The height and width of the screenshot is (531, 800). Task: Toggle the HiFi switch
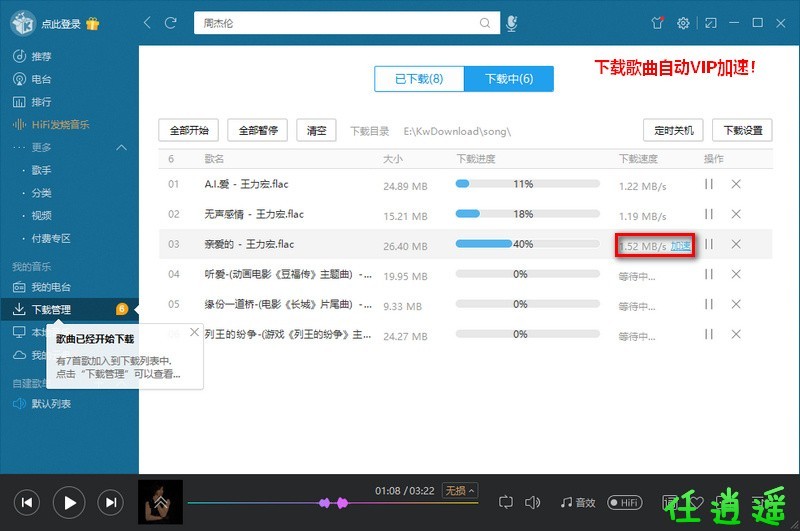tap(624, 502)
